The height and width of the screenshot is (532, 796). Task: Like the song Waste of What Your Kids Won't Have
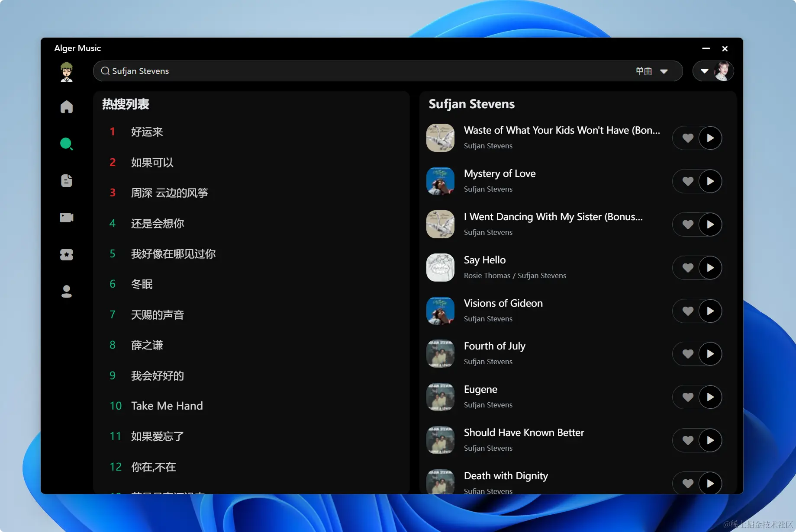pos(688,138)
